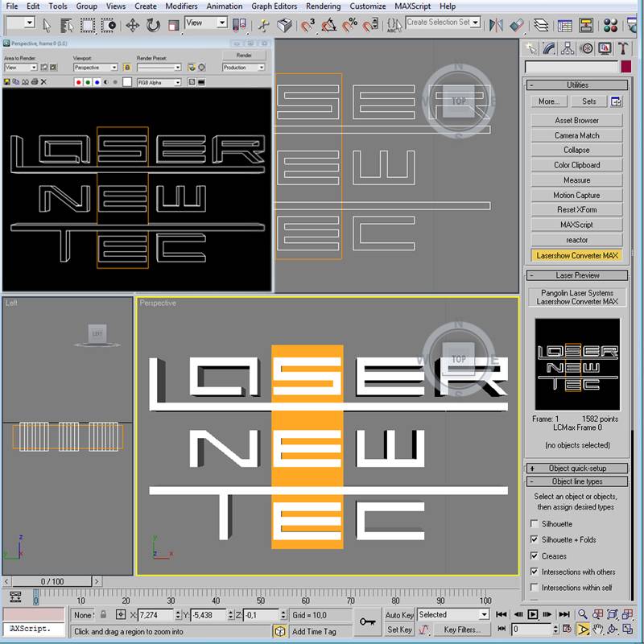Click the Rectangular Selection Region icon

[88, 26]
